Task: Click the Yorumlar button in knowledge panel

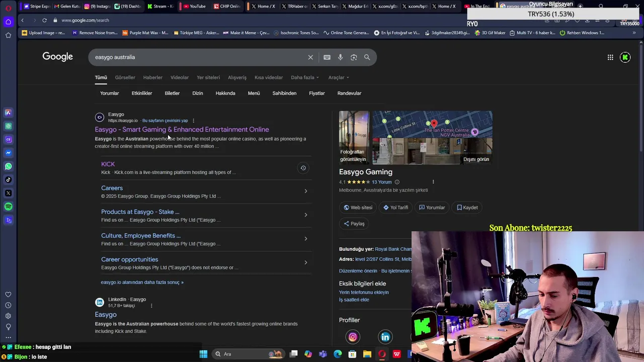Action: (x=432, y=208)
